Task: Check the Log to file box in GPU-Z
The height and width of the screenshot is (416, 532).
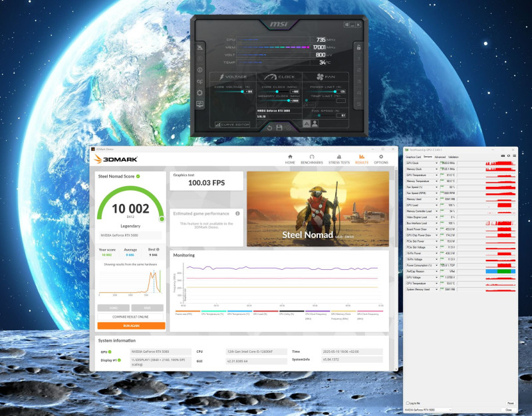Action: pyautogui.click(x=408, y=403)
